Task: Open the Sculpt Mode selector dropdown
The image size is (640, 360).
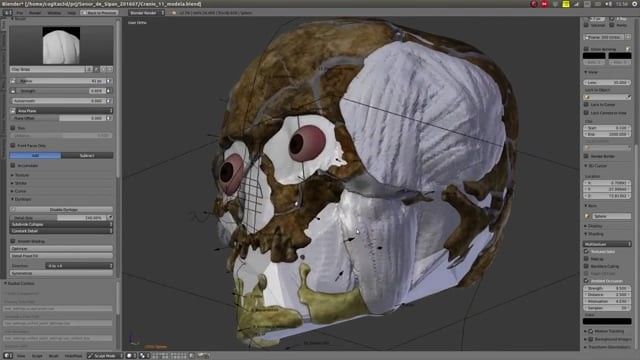Action: click(x=105, y=356)
